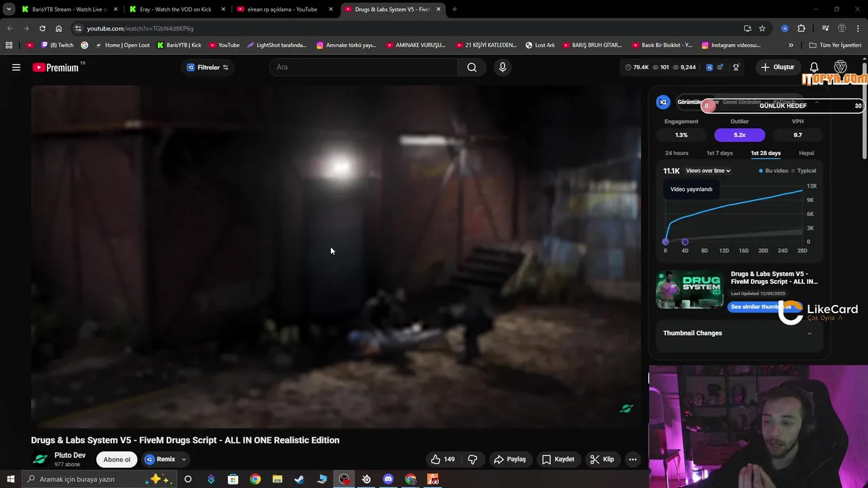
Task: Click the YouTube search field
Action: 363,67
